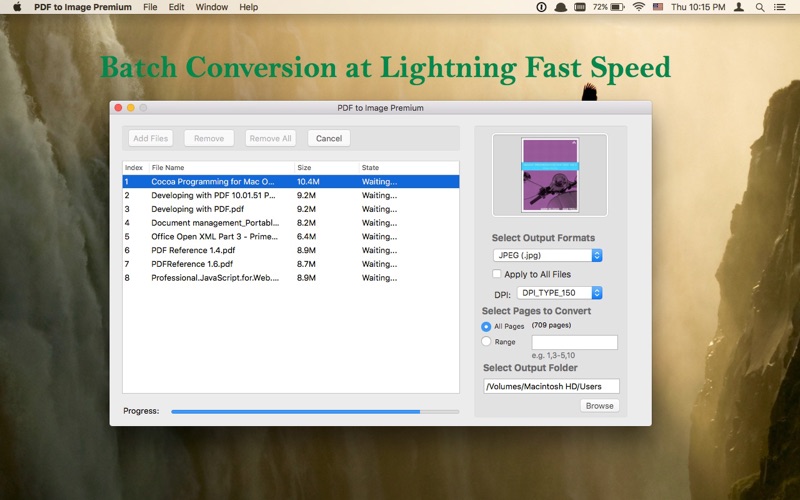The width and height of the screenshot is (800, 500).
Task: Sort by Index column header
Action: (x=134, y=167)
